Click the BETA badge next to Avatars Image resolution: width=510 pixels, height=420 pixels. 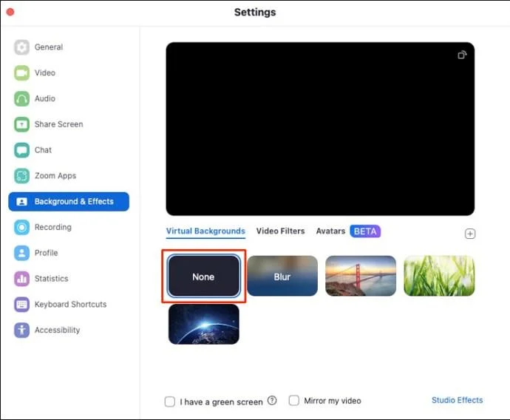365,231
